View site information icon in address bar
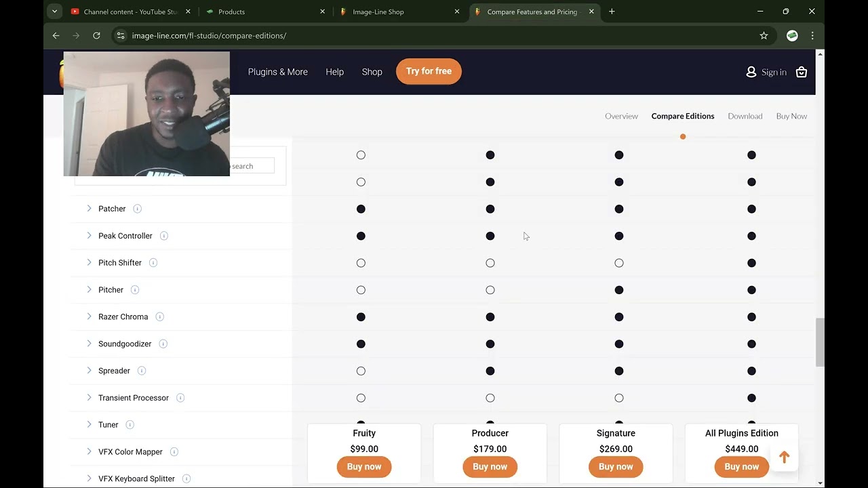Image resolution: width=868 pixels, height=488 pixels. click(121, 35)
